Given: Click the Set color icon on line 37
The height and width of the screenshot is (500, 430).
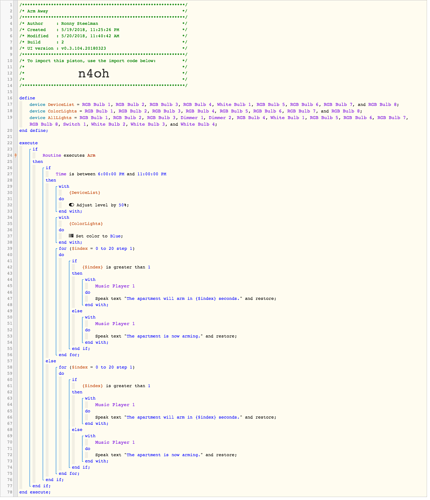Looking at the screenshot, I should [71, 236].
